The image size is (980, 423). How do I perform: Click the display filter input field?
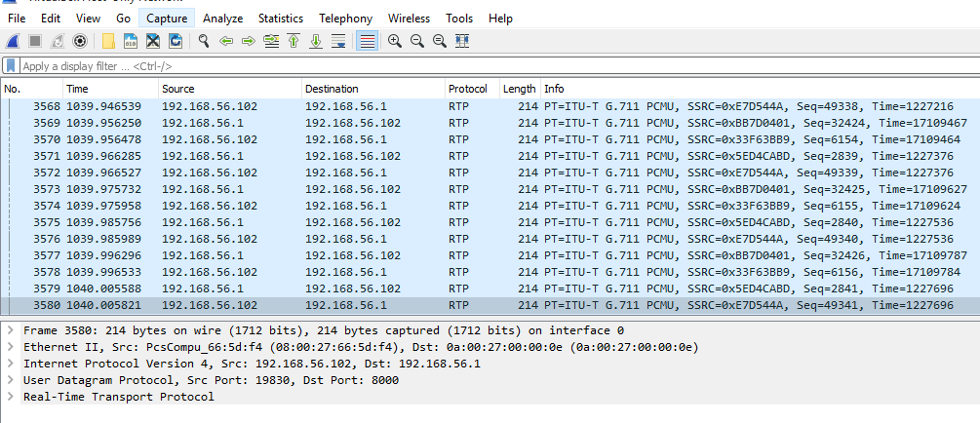coord(488,66)
